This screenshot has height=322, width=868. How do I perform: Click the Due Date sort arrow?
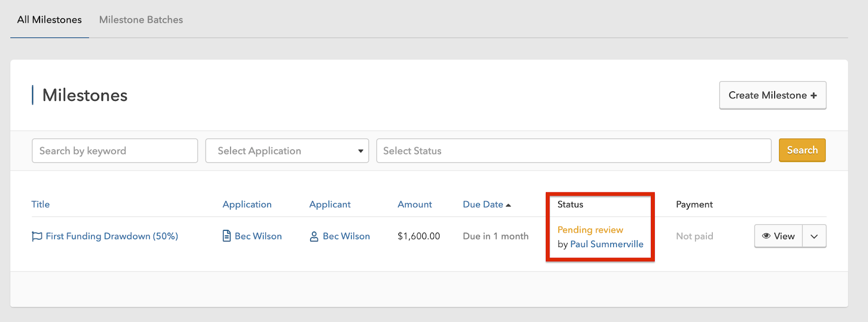(508, 205)
